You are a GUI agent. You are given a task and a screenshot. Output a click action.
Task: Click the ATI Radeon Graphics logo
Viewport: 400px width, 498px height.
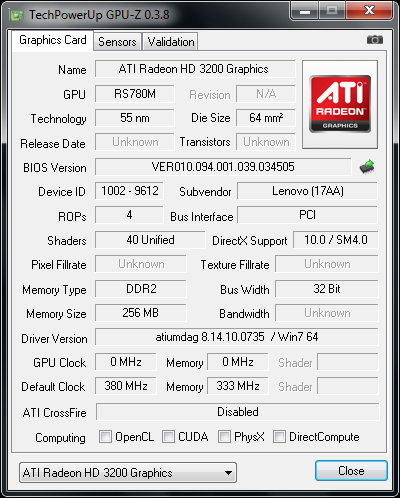click(340, 104)
